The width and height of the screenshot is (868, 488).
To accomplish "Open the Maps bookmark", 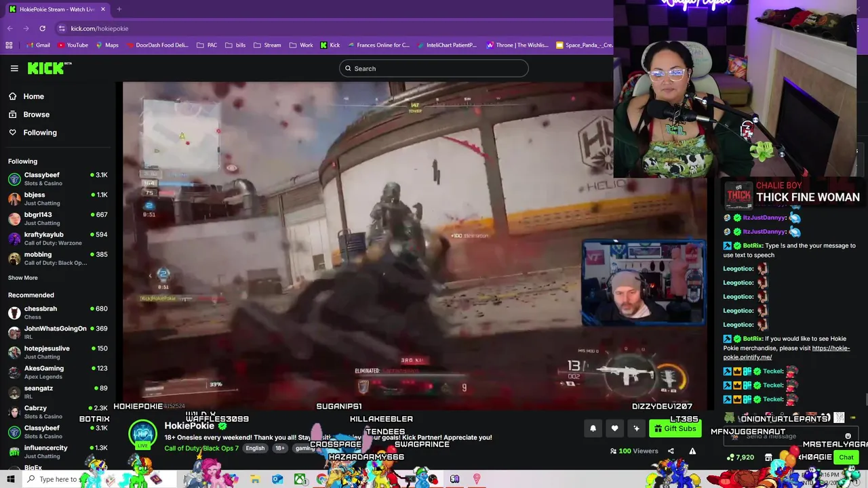I will 107,45.
